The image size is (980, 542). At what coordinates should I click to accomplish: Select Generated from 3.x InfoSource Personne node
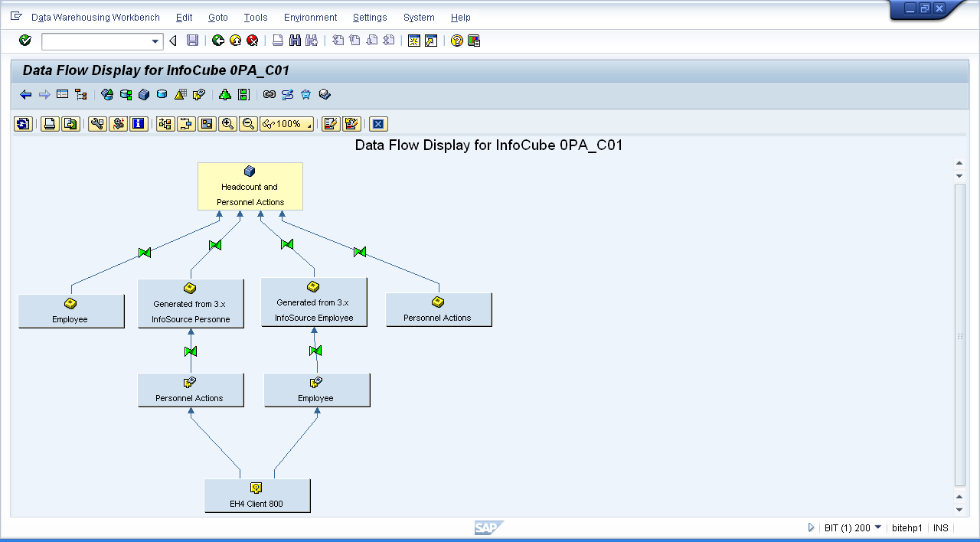pos(191,303)
